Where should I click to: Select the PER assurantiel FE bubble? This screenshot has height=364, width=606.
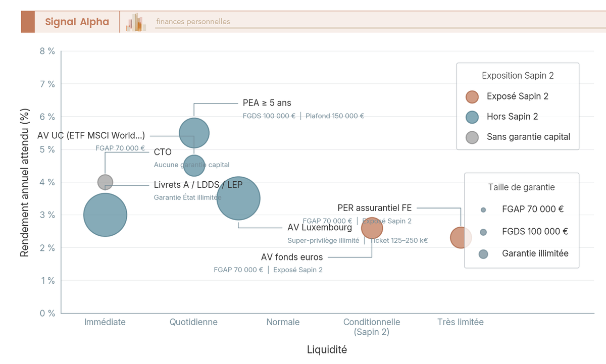point(461,237)
